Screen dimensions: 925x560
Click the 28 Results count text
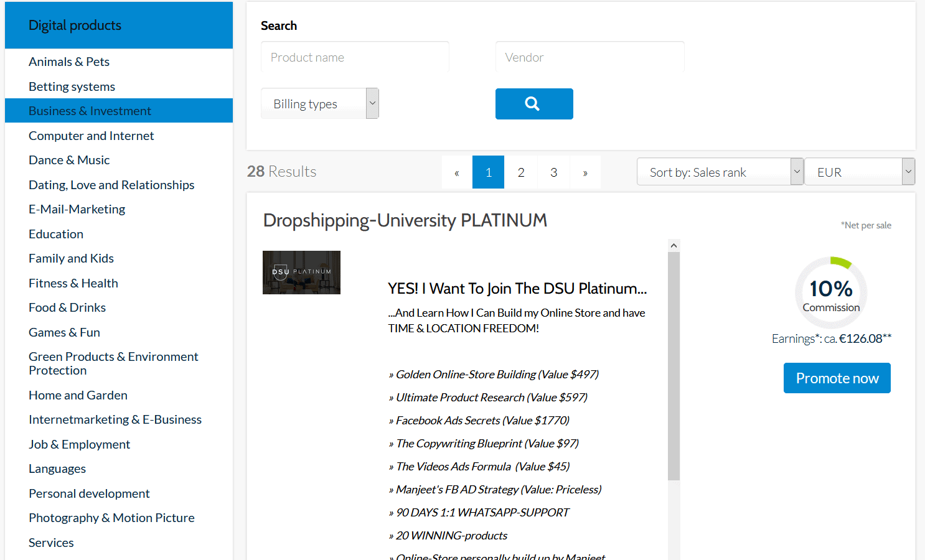tap(281, 171)
